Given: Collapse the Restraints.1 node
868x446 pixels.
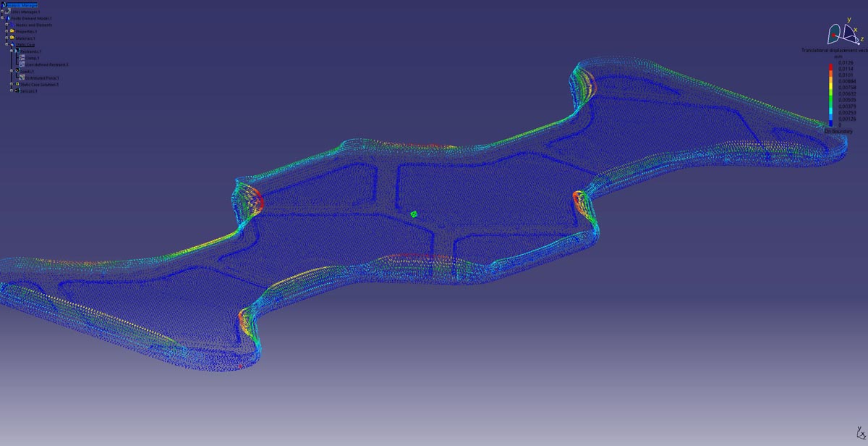Looking at the screenshot, I should [x=12, y=51].
